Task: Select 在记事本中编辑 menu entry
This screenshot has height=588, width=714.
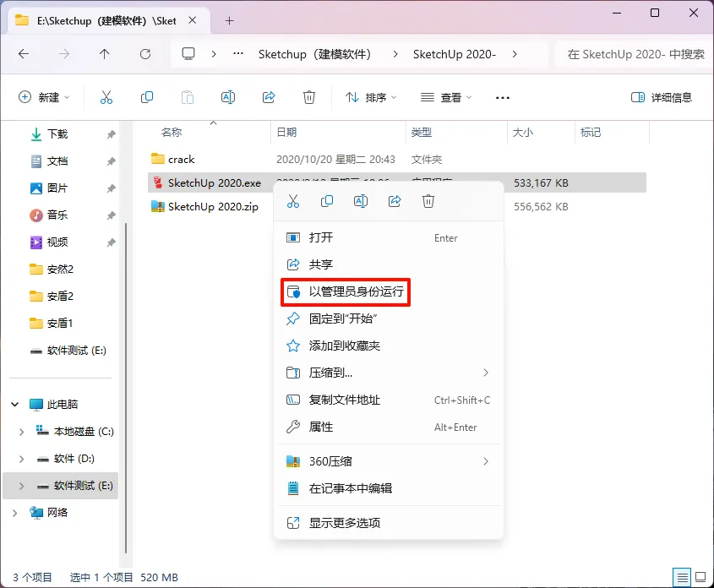Action: 389,488
